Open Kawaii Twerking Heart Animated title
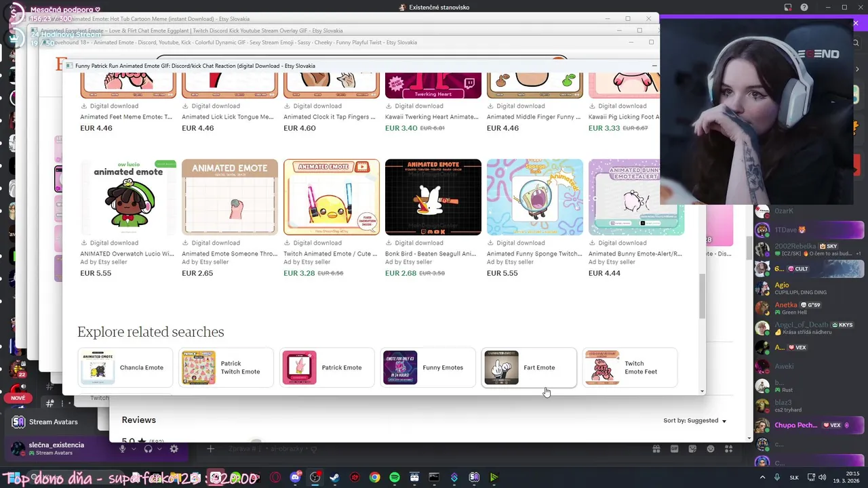The height and width of the screenshot is (488, 868). tap(432, 117)
